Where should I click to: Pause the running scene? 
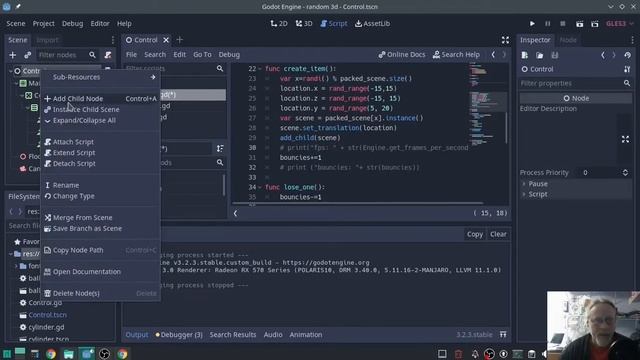coord(548,24)
